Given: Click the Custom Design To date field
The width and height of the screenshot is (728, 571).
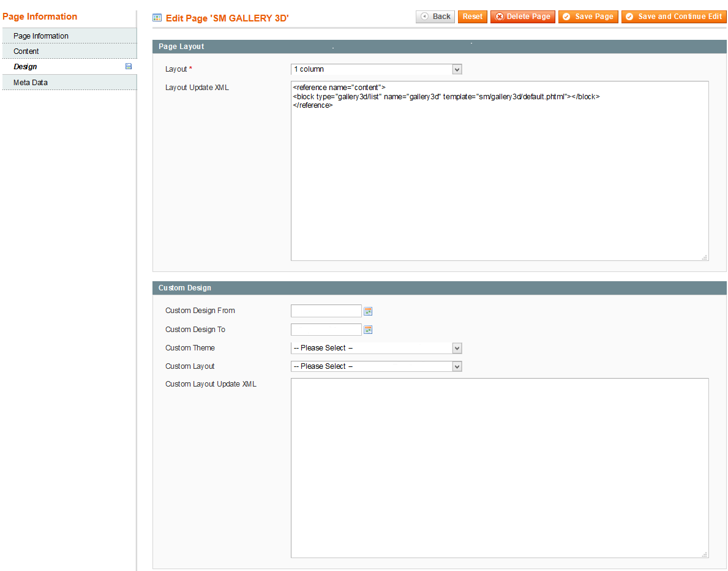Looking at the screenshot, I should [x=326, y=330].
